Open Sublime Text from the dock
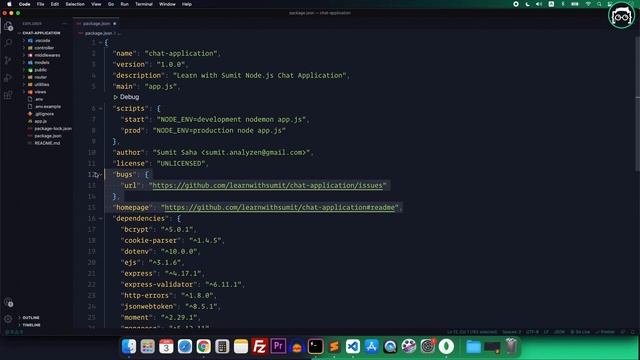This screenshot has height=360, width=640. [334, 347]
